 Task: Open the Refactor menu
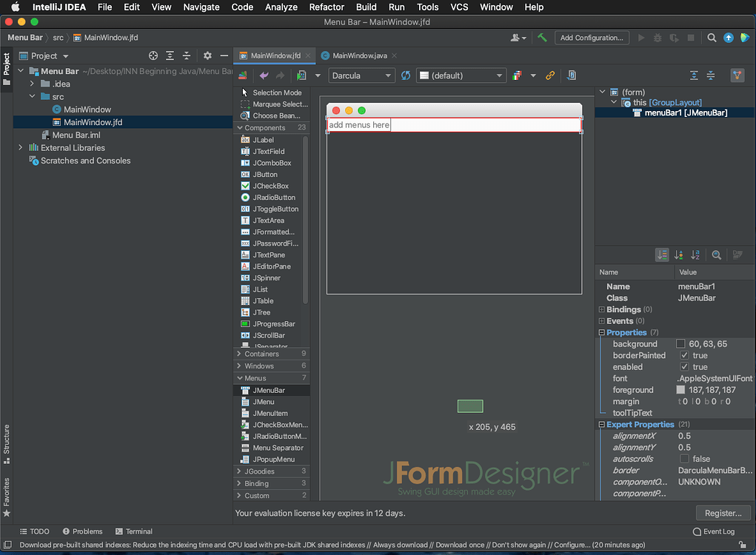click(327, 7)
